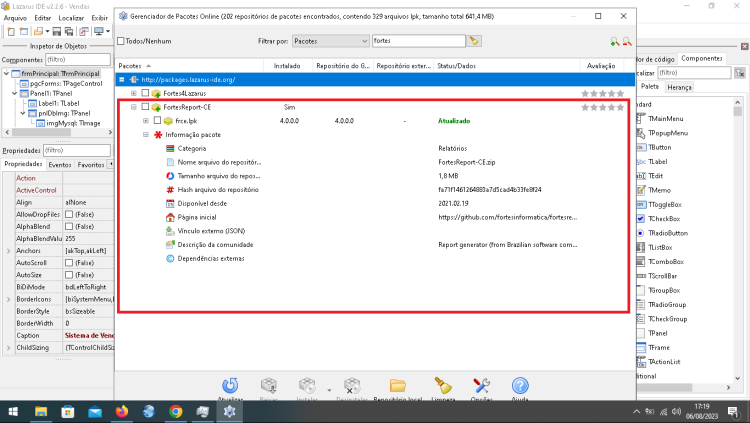This screenshot has width=750, height=423.
Task: Sort by the Status/Dados column header
Action: coord(507,66)
